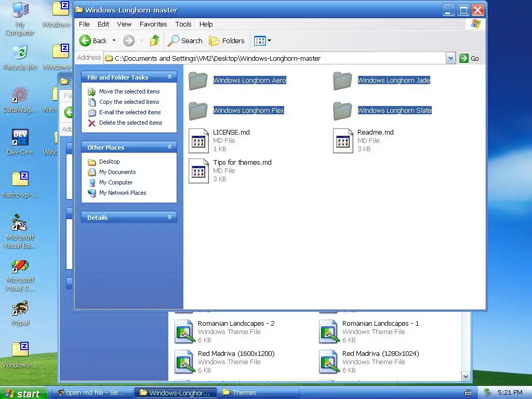Open the Edit menu
The height and width of the screenshot is (399, 532).
pos(103,24)
